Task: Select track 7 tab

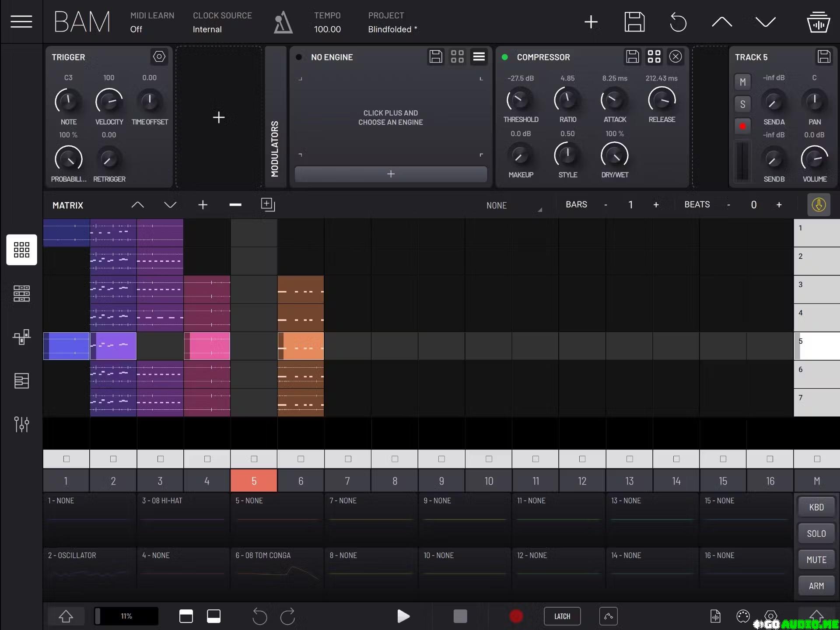Action: pos(347,481)
